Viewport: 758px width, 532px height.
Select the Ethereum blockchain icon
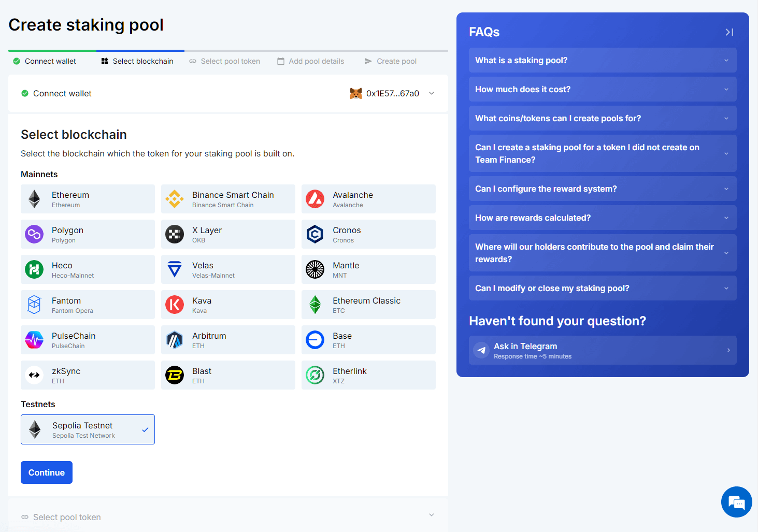coord(34,199)
